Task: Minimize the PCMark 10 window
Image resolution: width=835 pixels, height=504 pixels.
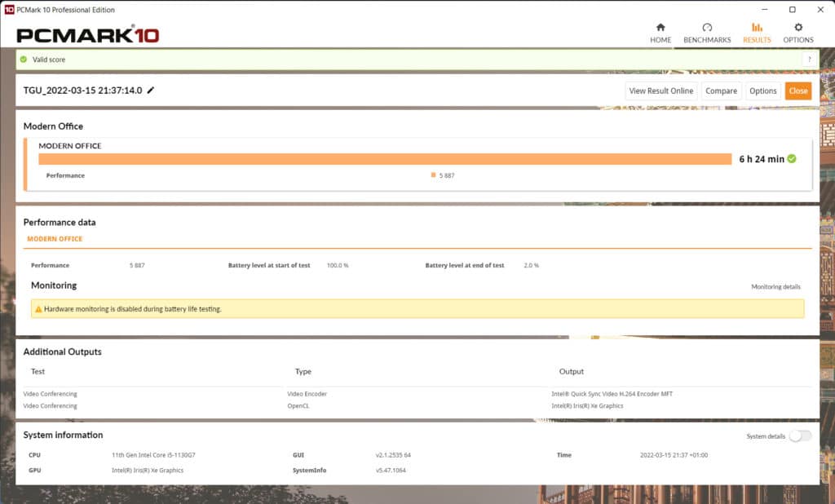Action: tap(764, 10)
